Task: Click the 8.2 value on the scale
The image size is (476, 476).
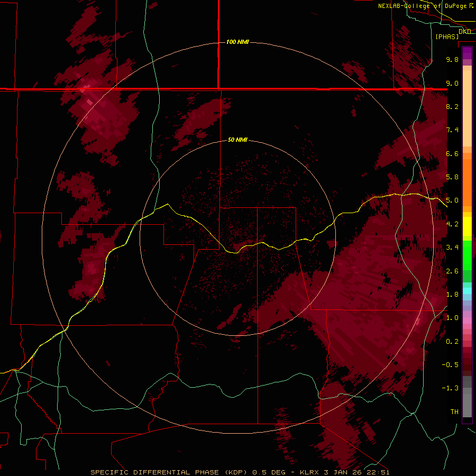Action: 452,106
